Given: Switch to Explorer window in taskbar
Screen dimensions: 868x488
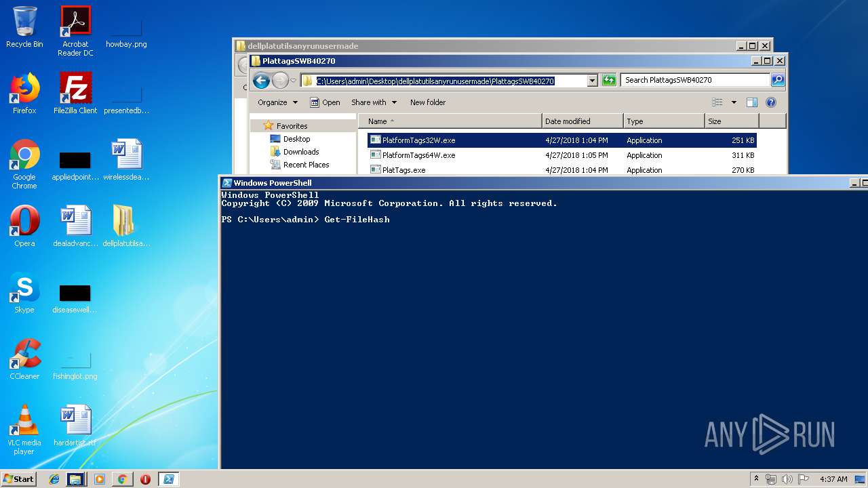Looking at the screenshot, I should click(x=75, y=479).
